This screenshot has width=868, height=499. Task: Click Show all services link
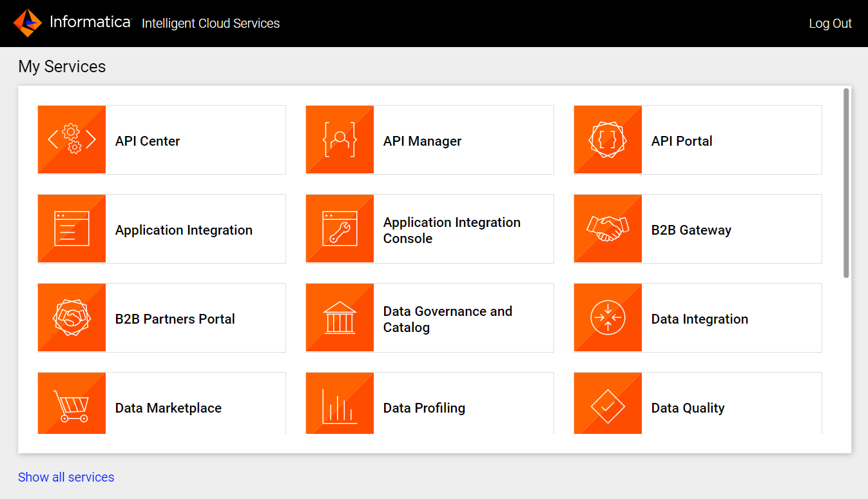[66, 477]
